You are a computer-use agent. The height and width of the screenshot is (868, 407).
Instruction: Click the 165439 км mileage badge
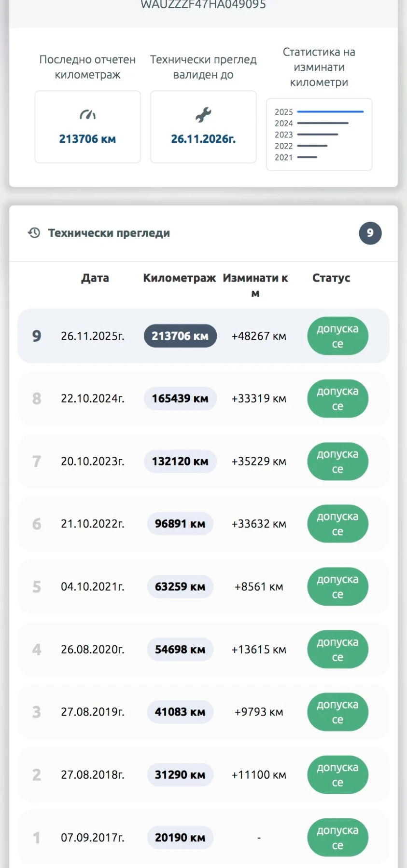coord(180,399)
